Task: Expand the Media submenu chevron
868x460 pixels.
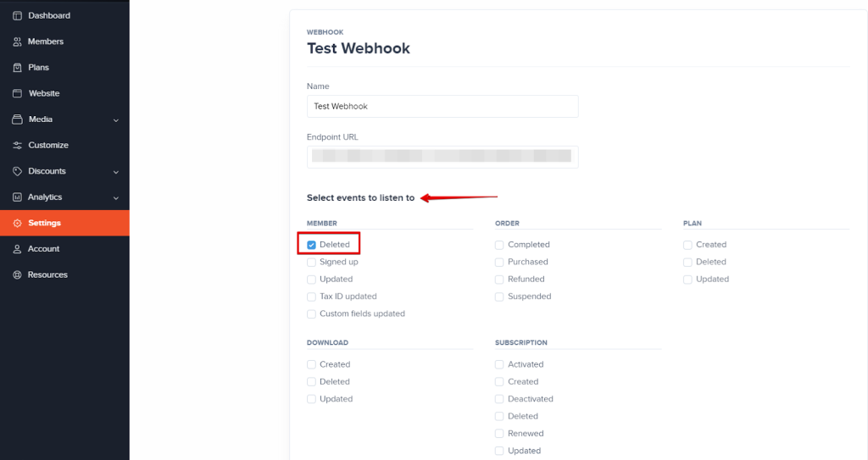Action: [116, 120]
